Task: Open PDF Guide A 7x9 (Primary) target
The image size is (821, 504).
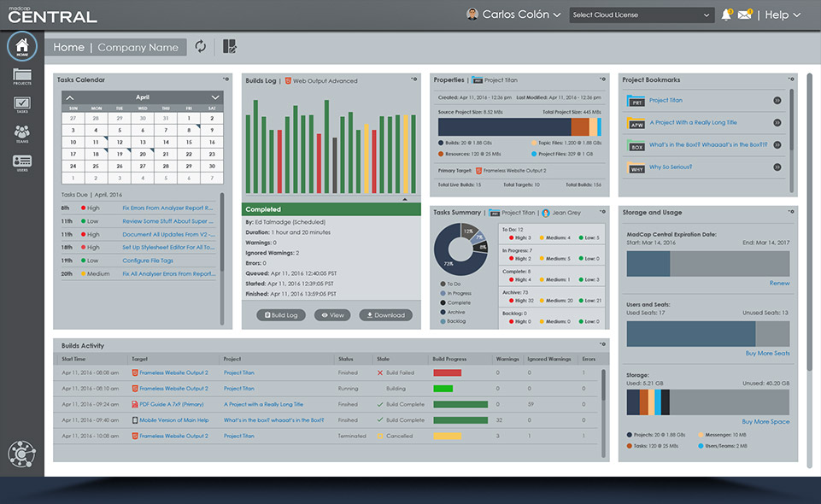Action: pos(171,405)
